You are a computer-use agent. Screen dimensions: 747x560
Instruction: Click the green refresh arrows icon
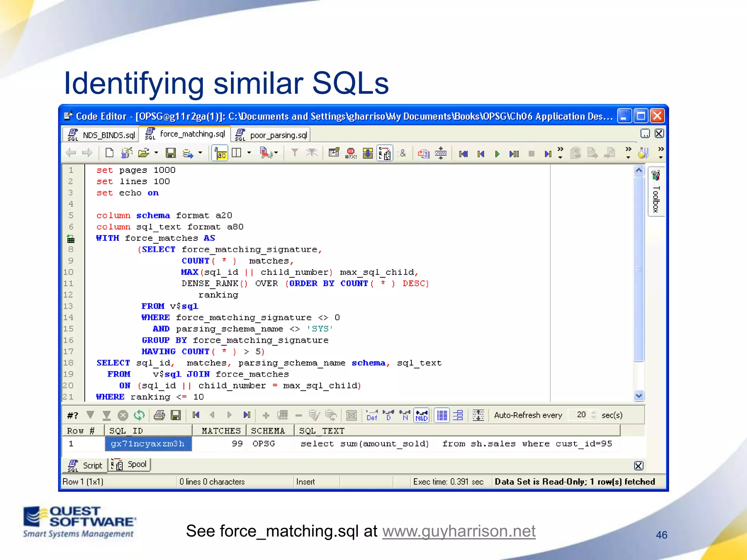tap(139, 415)
